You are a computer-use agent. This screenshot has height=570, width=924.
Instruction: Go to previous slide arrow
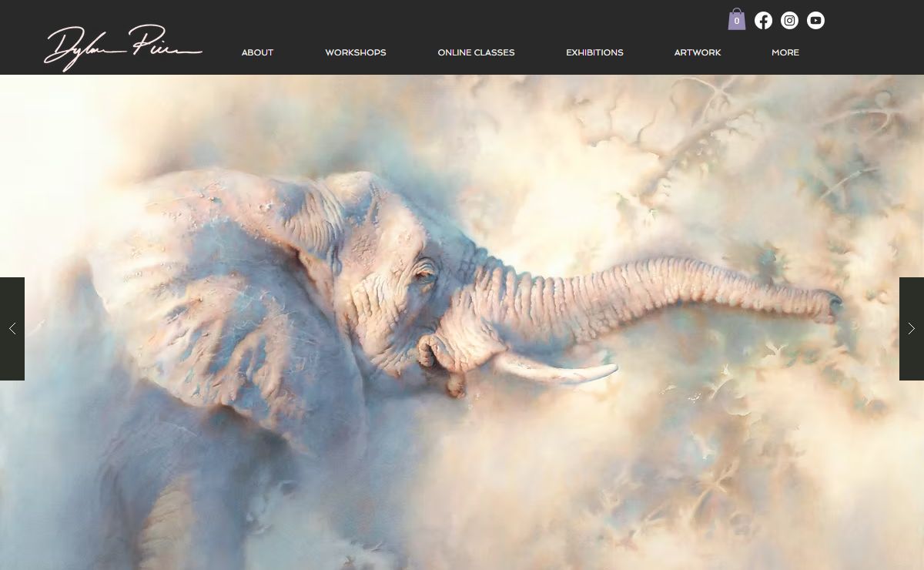(12, 329)
